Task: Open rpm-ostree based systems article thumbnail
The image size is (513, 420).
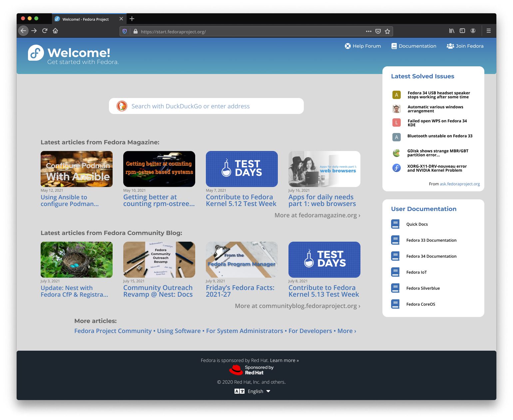Action: pyautogui.click(x=159, y=169)
